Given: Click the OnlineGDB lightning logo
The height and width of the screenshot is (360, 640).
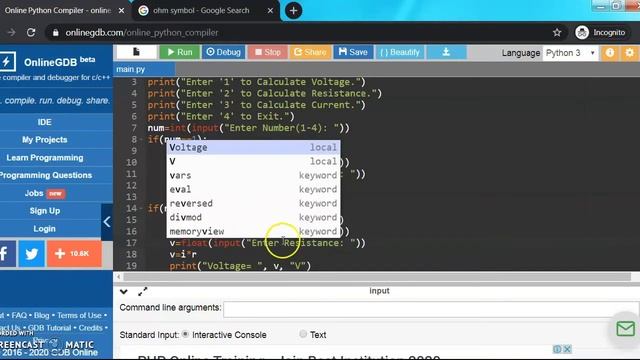Looking at the screenshot, I should click(x=7, y=62).
